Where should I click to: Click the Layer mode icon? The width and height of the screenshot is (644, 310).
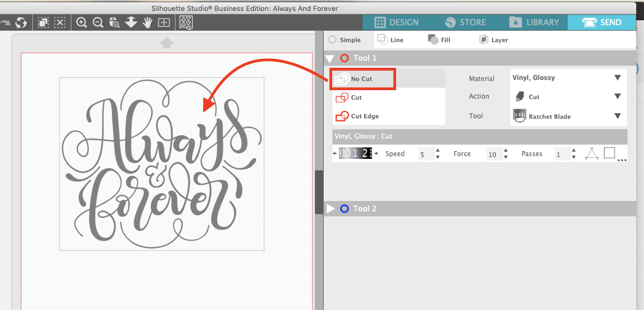point(483,39)
